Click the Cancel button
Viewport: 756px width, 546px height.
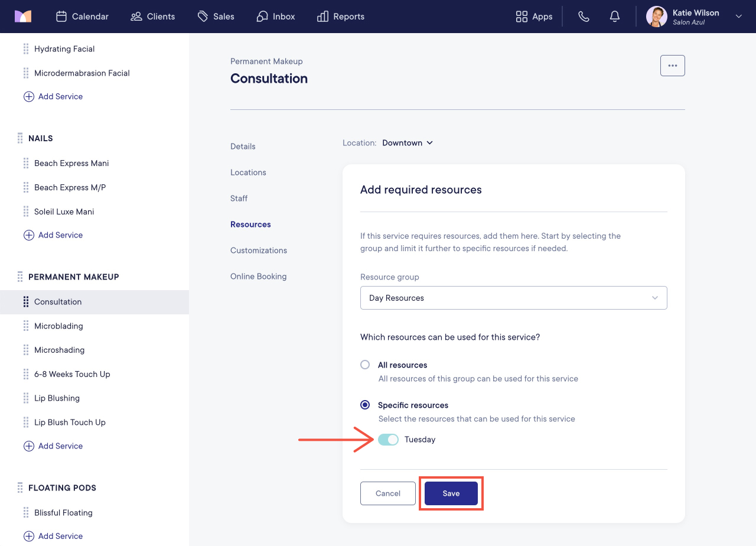pyautogui.click(x=388, y=493)
